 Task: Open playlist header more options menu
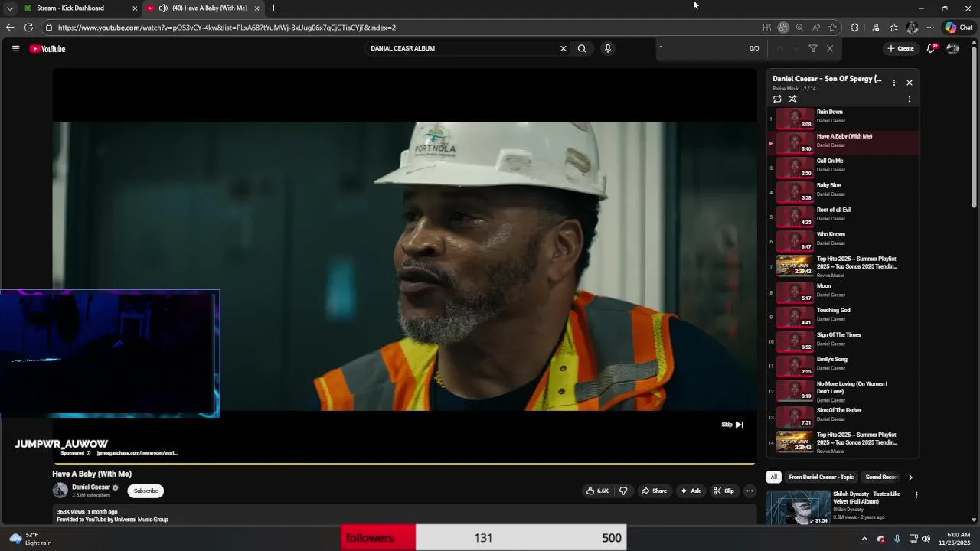[893, 83]
